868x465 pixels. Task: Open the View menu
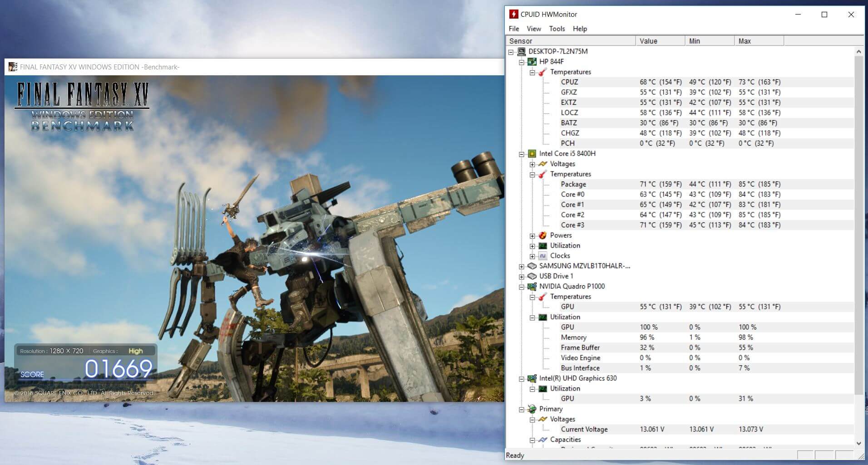[x=533, y=29]
